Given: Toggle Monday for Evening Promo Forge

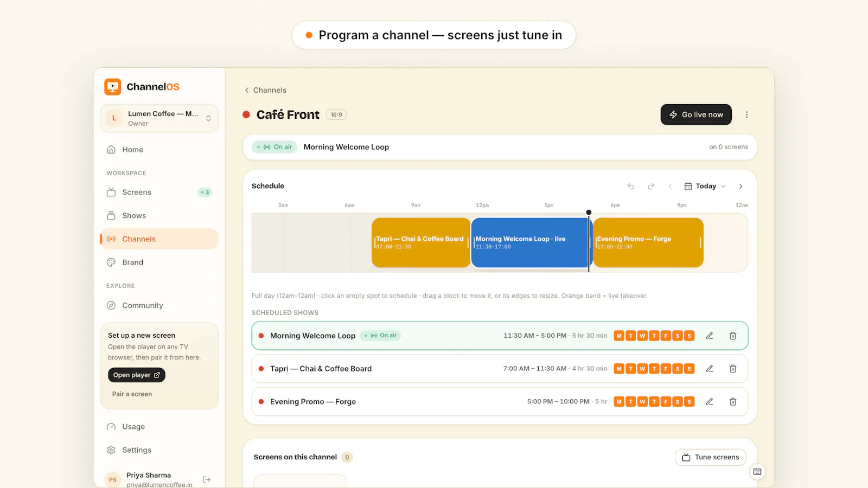Looking at the screenshot, I should point(619,402).
